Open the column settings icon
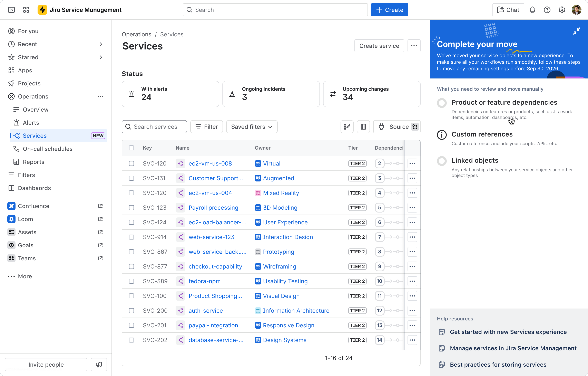The height and width of the screenshot is (376, 588). [363, 127]
